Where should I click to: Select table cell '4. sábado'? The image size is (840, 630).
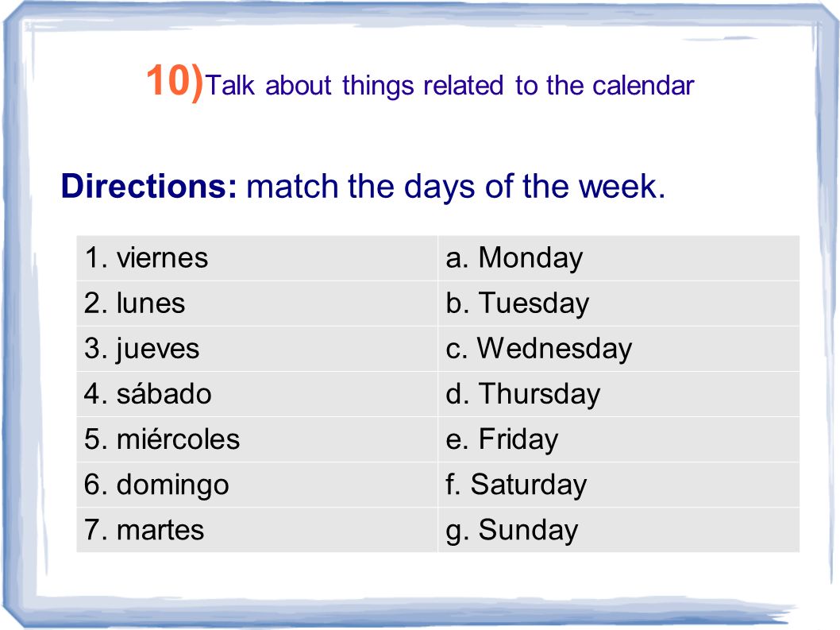[x=257, y=394]
